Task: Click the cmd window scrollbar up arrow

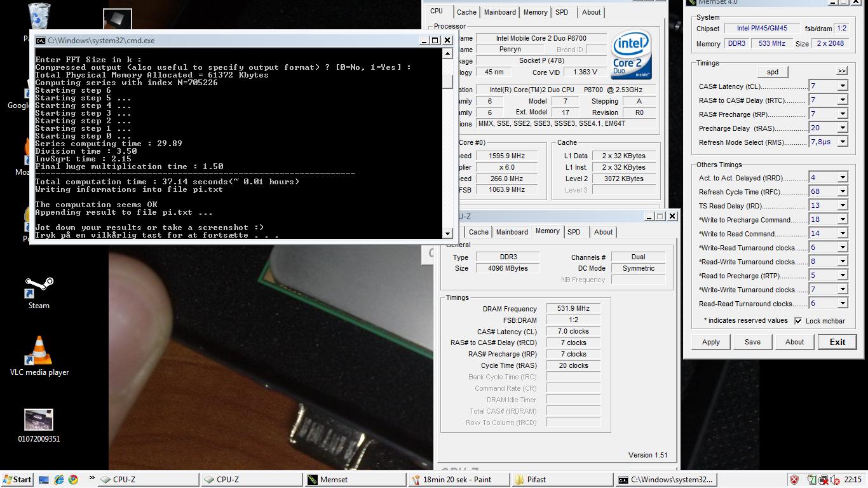Action: tap(448, 54)
